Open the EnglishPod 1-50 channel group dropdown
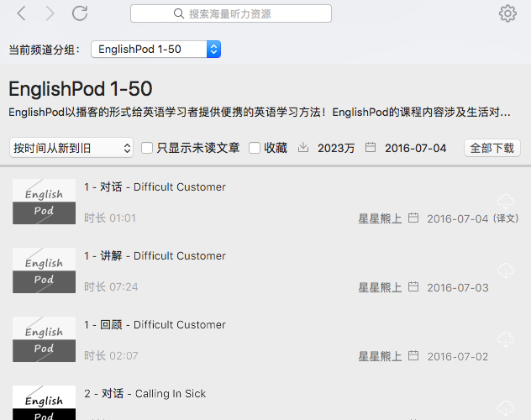The height and width of the screenshot is (420, 531). tap(155, 49)
